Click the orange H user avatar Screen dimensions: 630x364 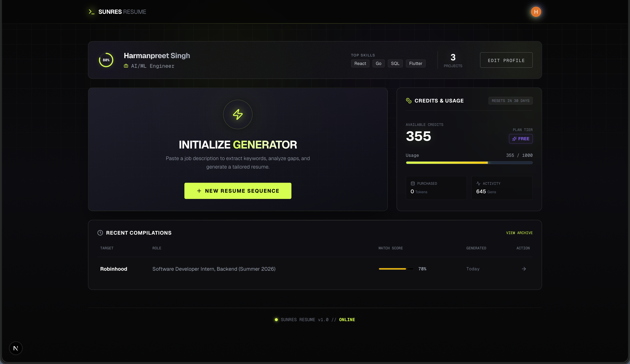536,12
